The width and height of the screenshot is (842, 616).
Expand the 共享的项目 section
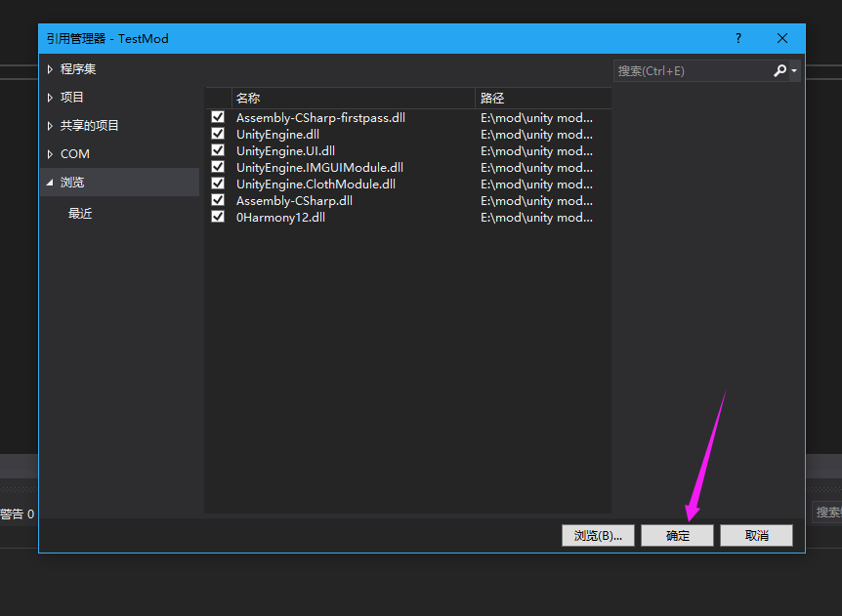pos(49,125)
